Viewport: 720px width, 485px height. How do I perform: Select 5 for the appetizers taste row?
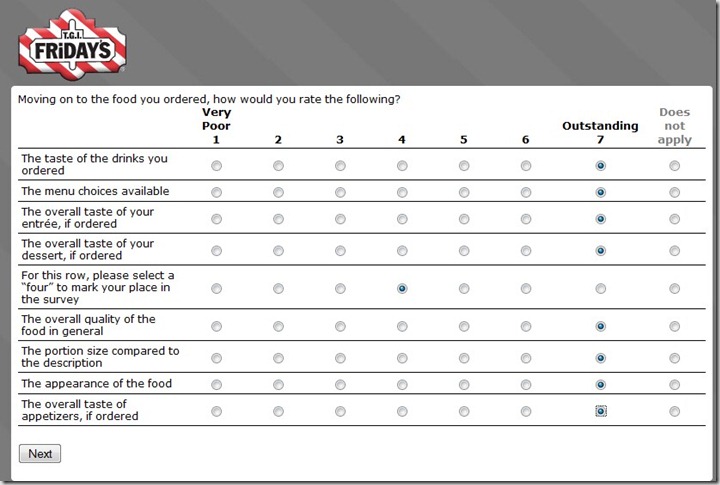pyautogui.click(x=464, y=411)
